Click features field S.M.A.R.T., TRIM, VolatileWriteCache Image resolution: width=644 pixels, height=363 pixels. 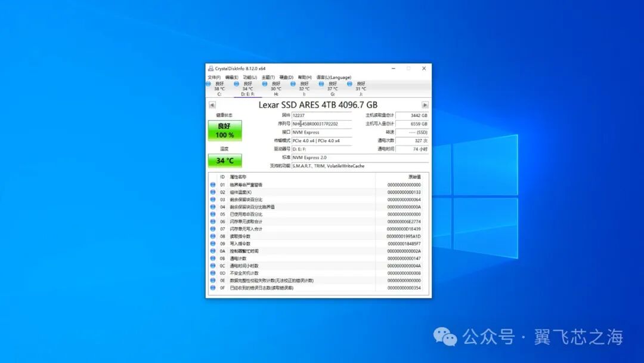[x=360, y=166]
